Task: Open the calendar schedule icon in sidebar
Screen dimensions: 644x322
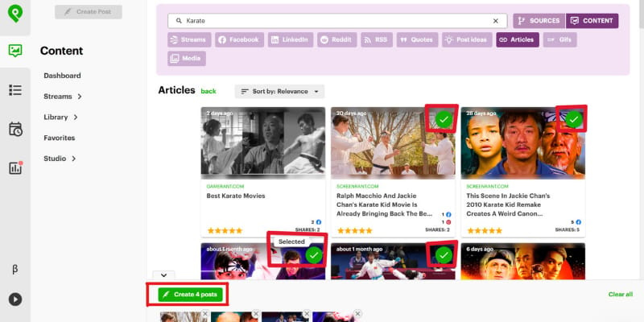Action: [x=15, y=129]
